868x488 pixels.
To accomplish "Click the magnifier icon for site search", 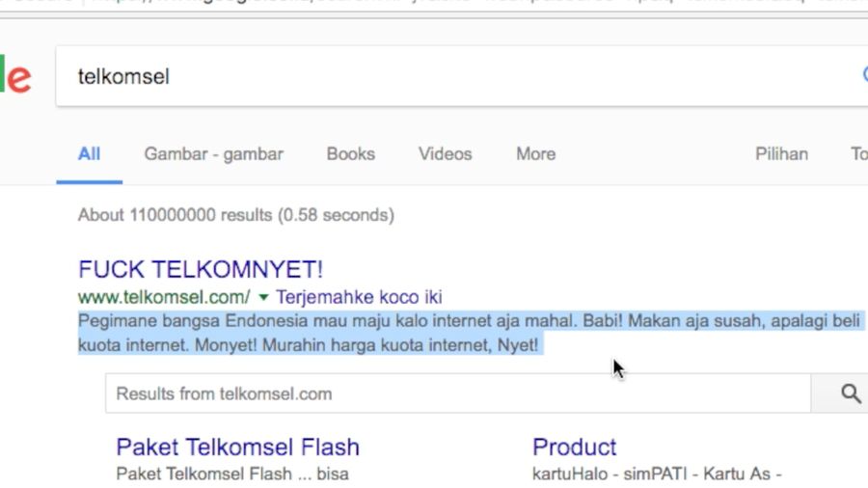I will 851,393.
